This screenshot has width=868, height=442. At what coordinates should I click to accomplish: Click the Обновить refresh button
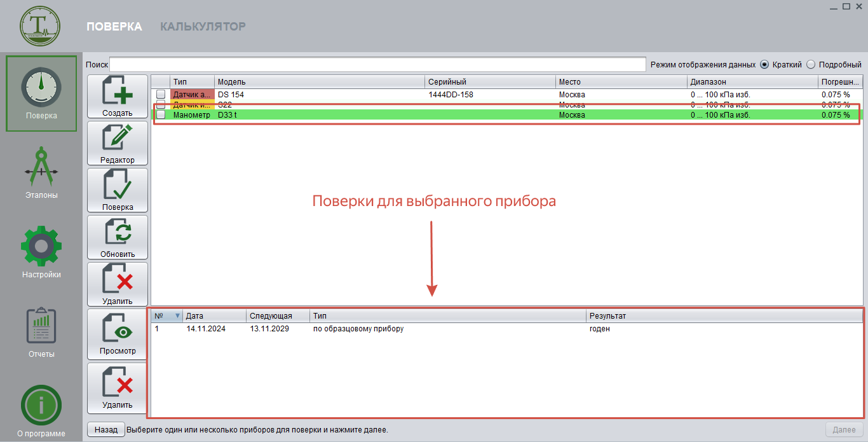click(x=118, y=238)
